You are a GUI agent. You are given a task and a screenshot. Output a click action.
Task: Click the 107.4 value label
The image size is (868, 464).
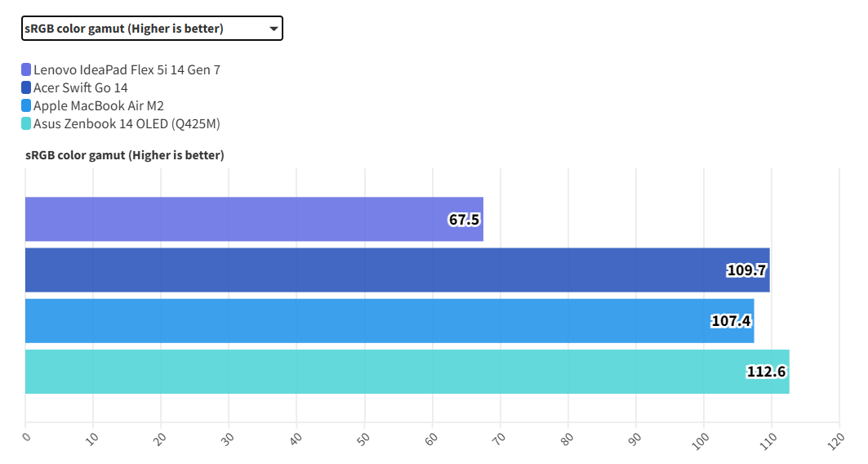click(x=731, y=321)
